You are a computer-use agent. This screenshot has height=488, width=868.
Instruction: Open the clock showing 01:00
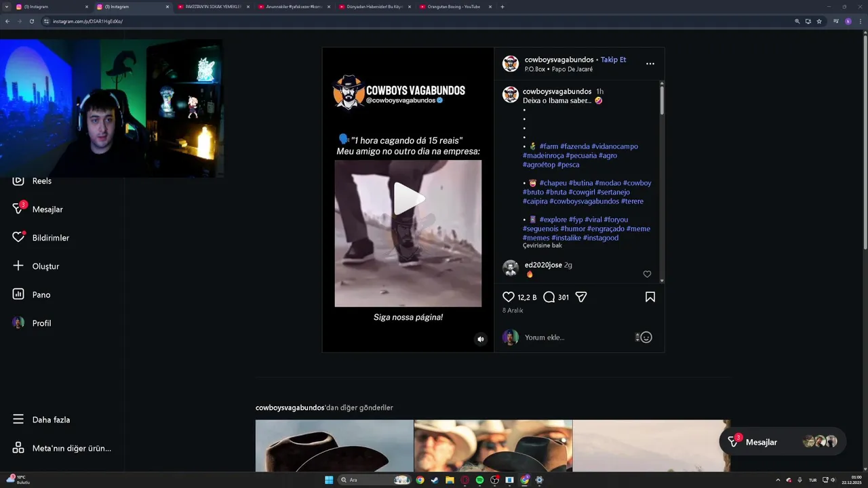(x=850, y=480)
